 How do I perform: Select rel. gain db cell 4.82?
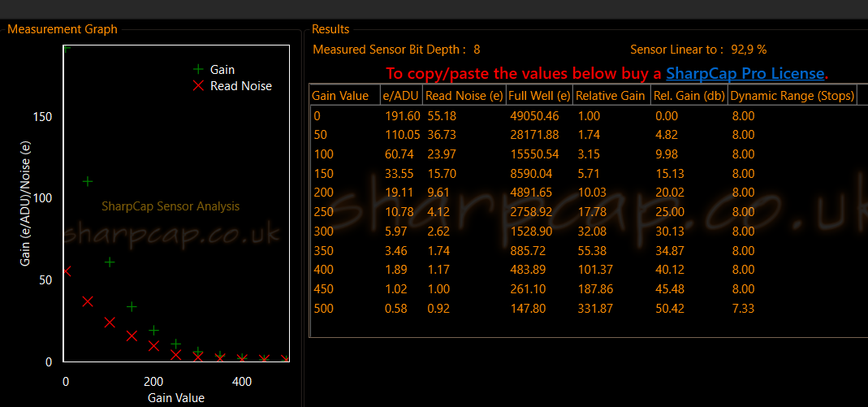click(x=665, y=135)
